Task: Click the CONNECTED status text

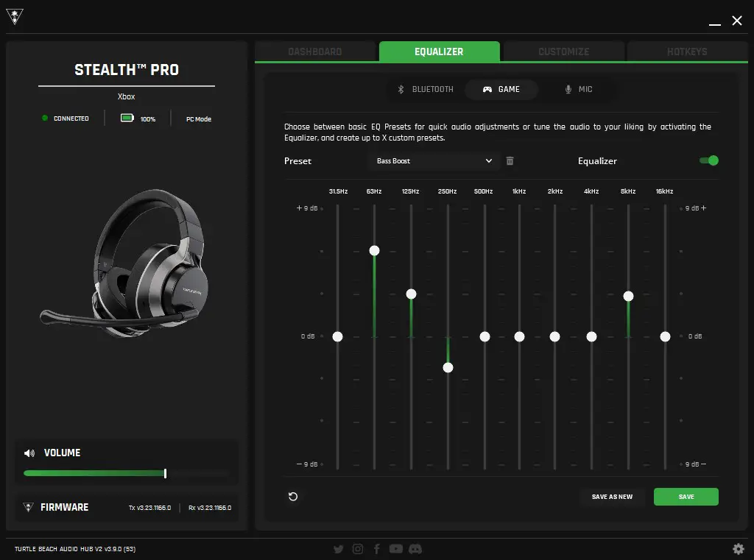Action: 71,118
